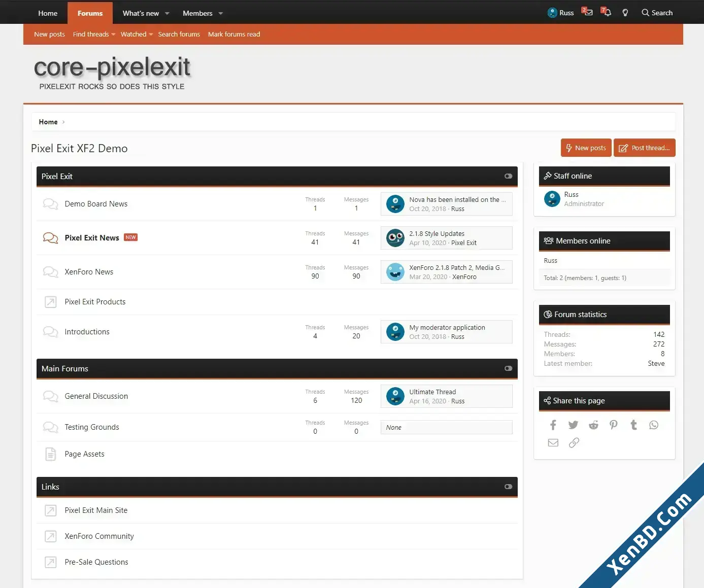This screenshot has width=704, height=588.
Task: Collapse the Main Forums category toggle
Action: tap(508, 368)
